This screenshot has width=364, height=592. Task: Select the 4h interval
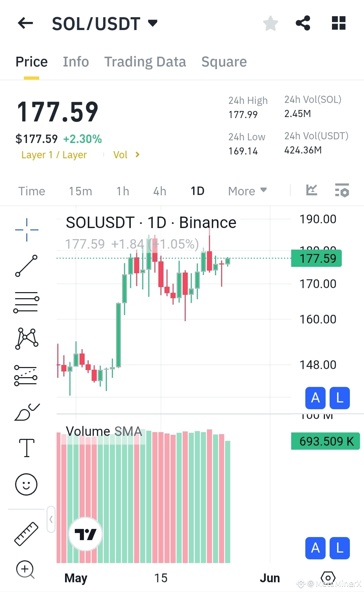coord(160,191)
